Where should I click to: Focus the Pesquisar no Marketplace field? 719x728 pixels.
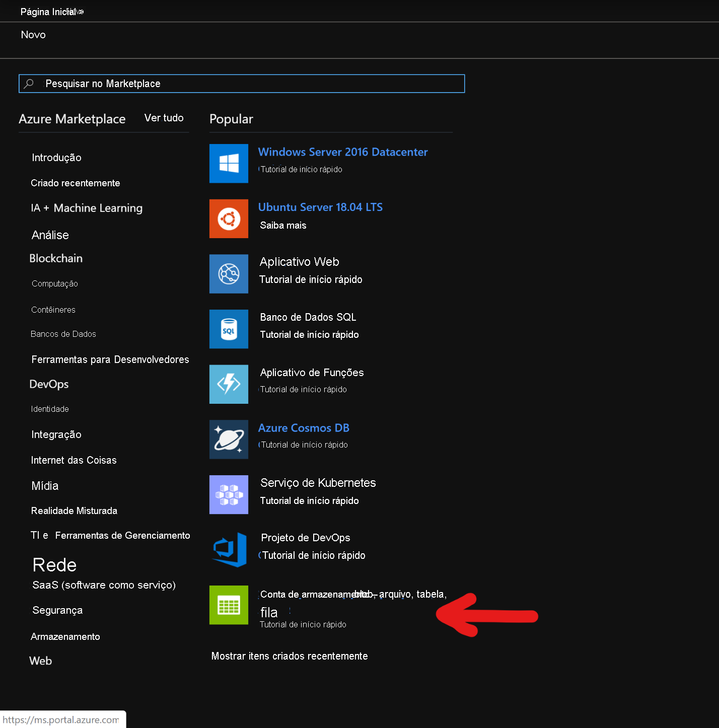pos(242,84)
